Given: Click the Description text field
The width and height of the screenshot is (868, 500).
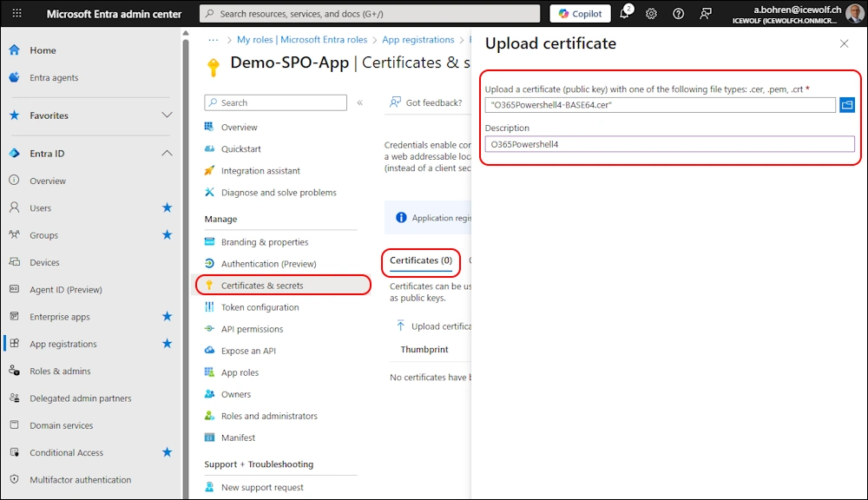Looking at the screenshot, I should [669, 144].
